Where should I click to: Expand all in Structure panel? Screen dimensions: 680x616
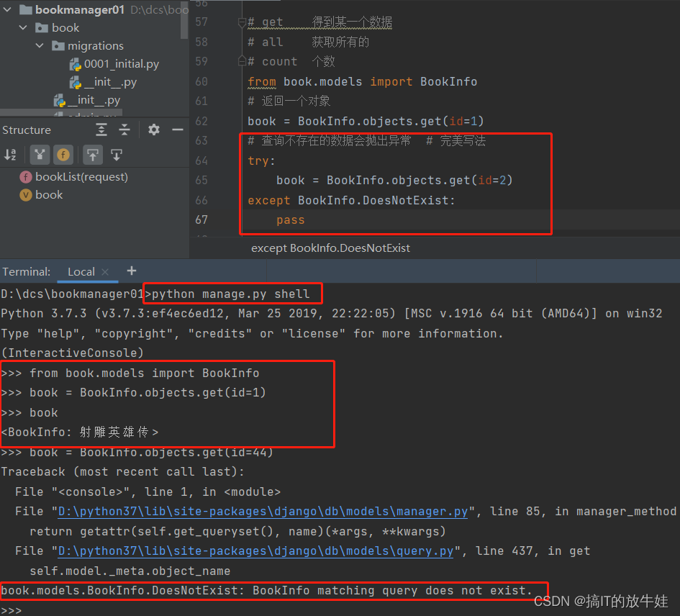(101, 130)
